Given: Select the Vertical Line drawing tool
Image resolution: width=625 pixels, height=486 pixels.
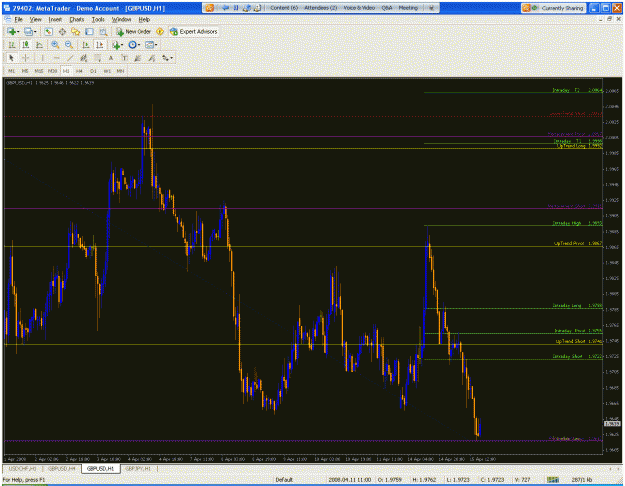Looking at the screenshot, I should click(42, 58).
